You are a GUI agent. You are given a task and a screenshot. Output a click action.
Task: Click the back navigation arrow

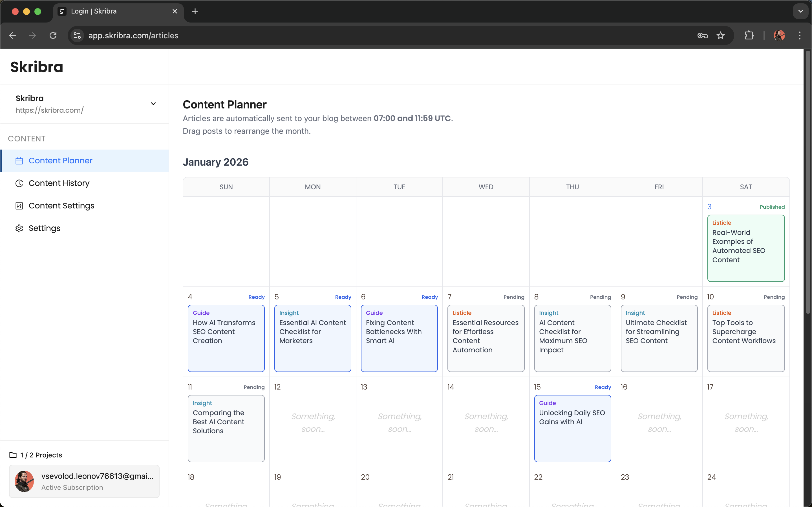pos(12,35)
